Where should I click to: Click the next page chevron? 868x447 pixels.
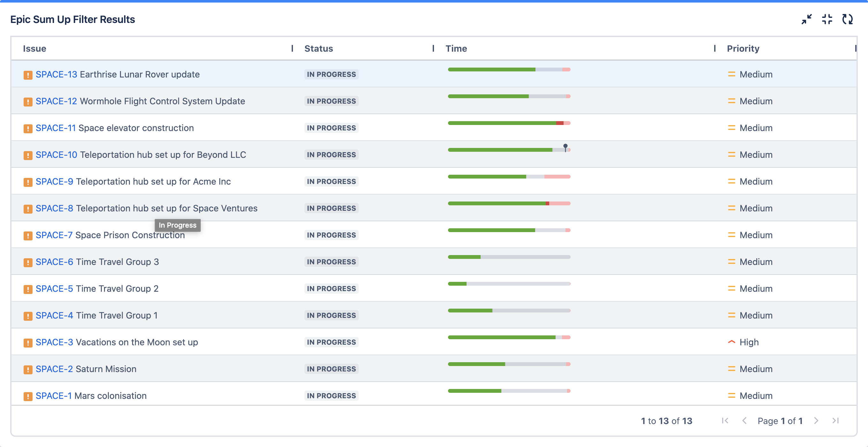(816, 421)
